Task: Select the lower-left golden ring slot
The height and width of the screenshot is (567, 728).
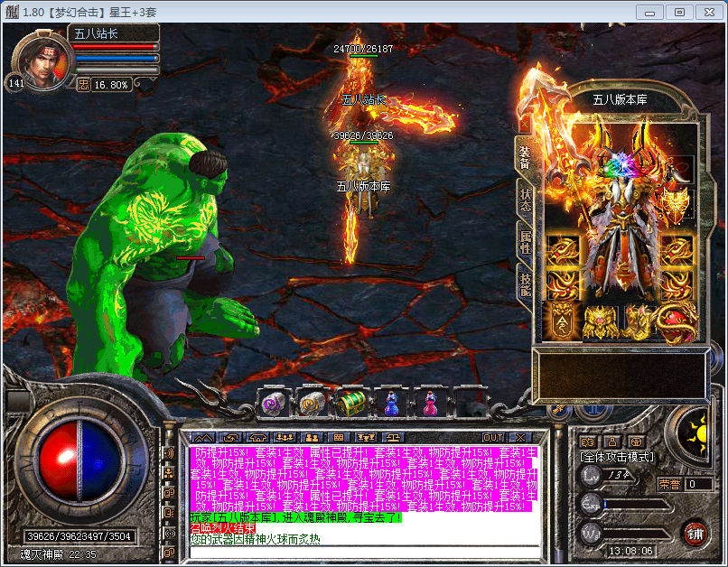Action: pyautogui.click(x=564, y=284)
